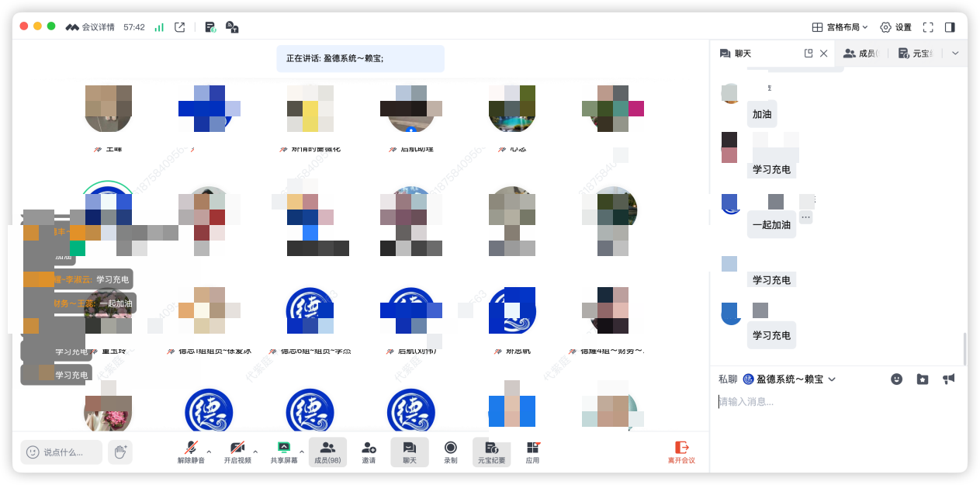Image resolution: width=980 pixels, height=485 pixels.
Task: Expand audio options arrow beside 解除静音
Action: tap(209, 451)
